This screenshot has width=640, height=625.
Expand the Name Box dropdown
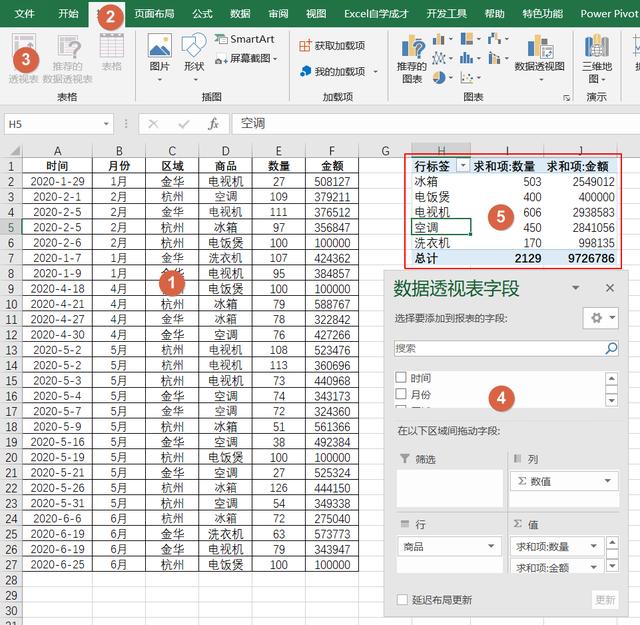[106, 124]
